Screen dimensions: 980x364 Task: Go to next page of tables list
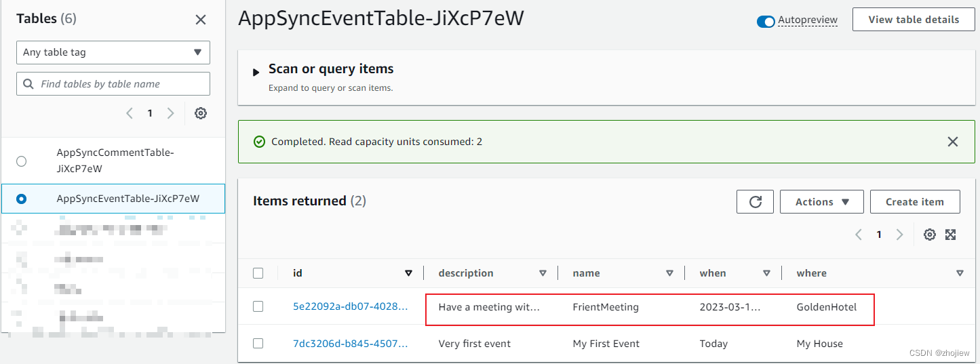(171, 113)
